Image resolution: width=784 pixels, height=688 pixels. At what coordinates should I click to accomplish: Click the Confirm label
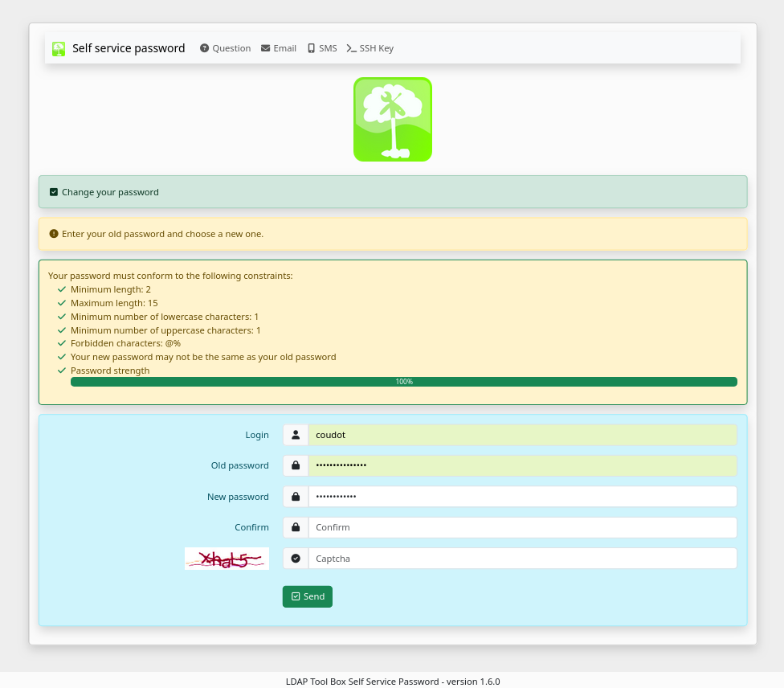point(251,527)
